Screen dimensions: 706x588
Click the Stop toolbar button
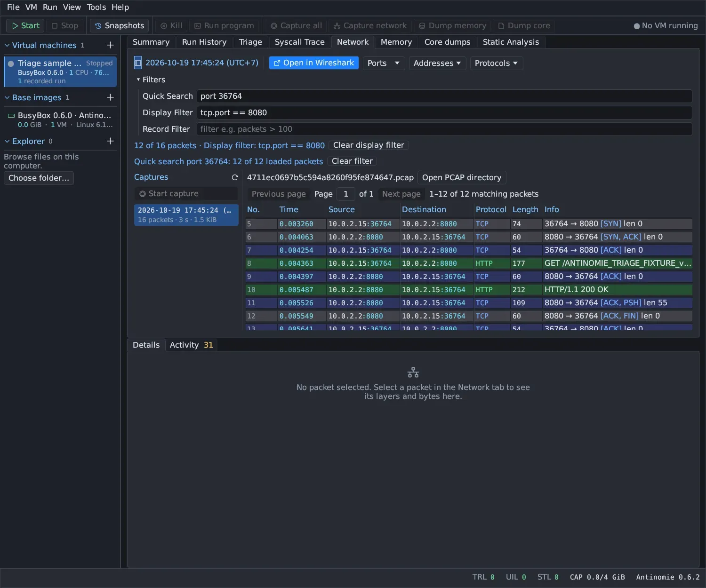point(65,25)
